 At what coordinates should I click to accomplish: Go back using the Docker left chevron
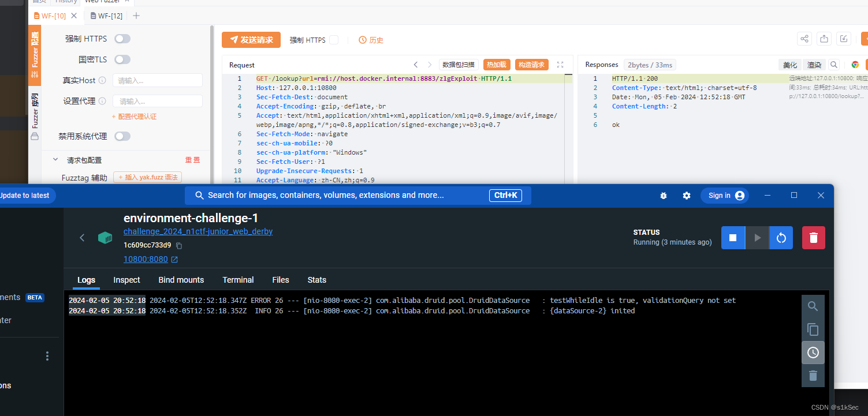click(82, 238)
